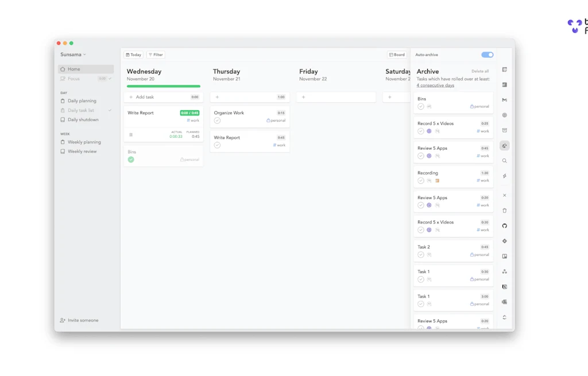Open the Board view dropdown
The width and height of the screenshot is (588, 376).
click(x=397, y=55)
